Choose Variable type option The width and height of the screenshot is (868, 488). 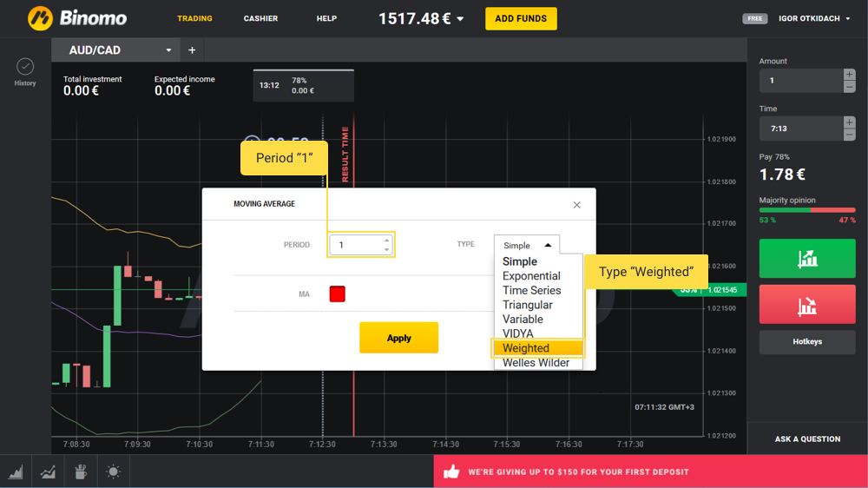pyautogui.click(x=523, y=319)
